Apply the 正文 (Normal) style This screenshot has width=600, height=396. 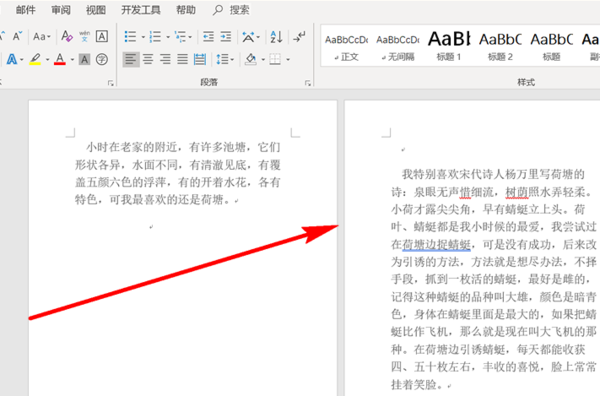pos(346,47)
